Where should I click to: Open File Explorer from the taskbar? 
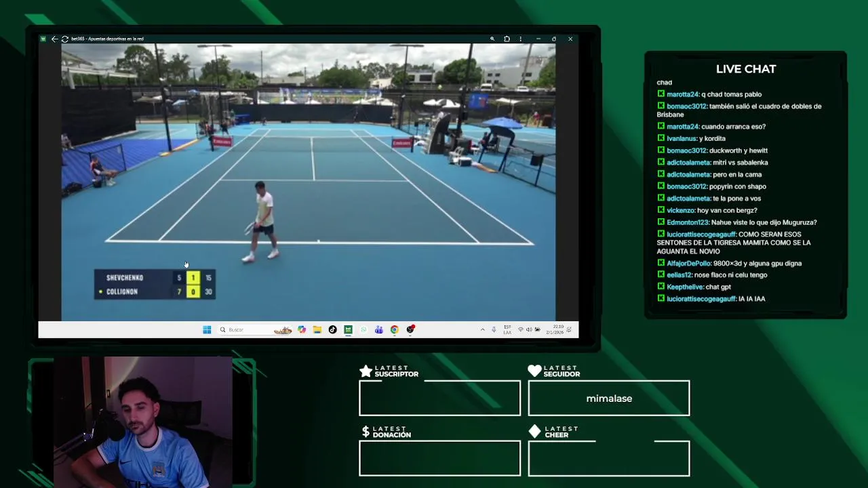tap(317, 329)
